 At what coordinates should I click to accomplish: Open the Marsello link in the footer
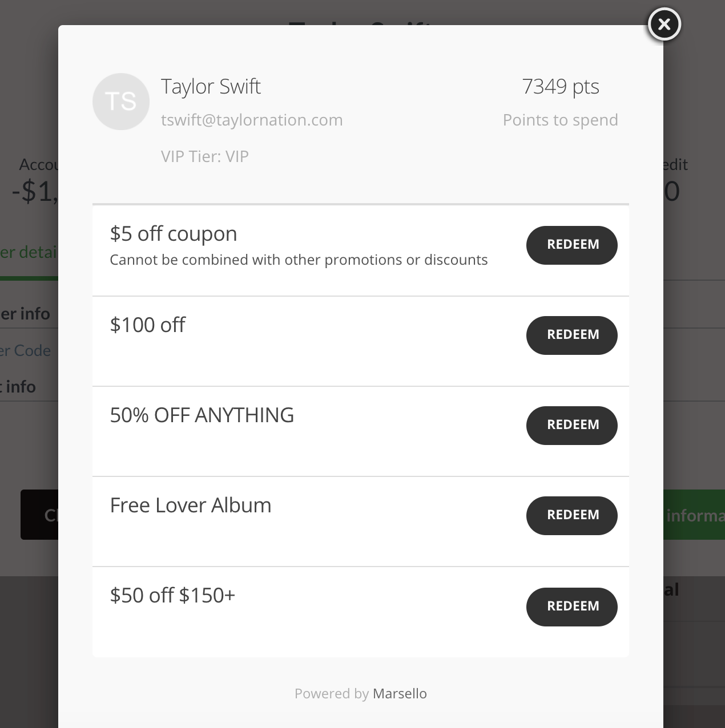pos(400,694)
